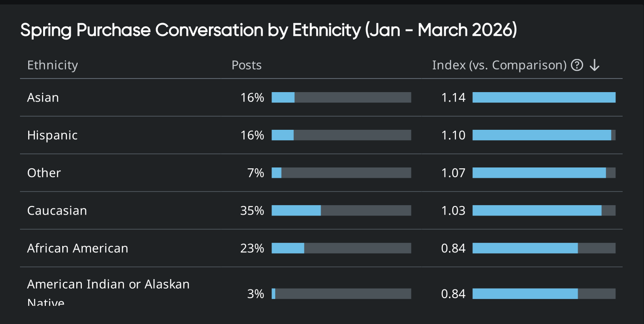Click the 0.84 Index value for African American
The height and width of the screenshot is (324, 644).
pos(454,248)
